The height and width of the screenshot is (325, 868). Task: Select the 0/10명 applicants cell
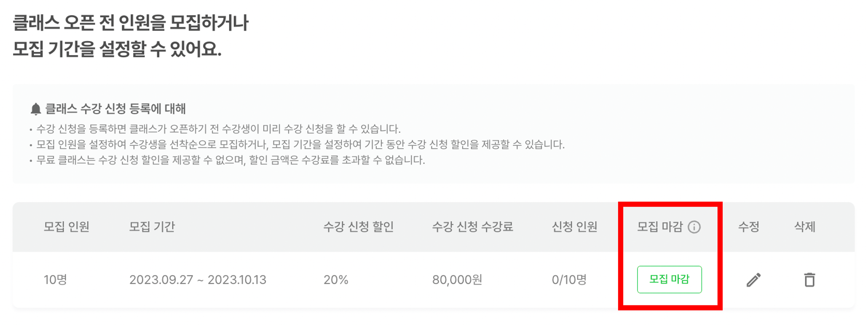coord(569,280)
